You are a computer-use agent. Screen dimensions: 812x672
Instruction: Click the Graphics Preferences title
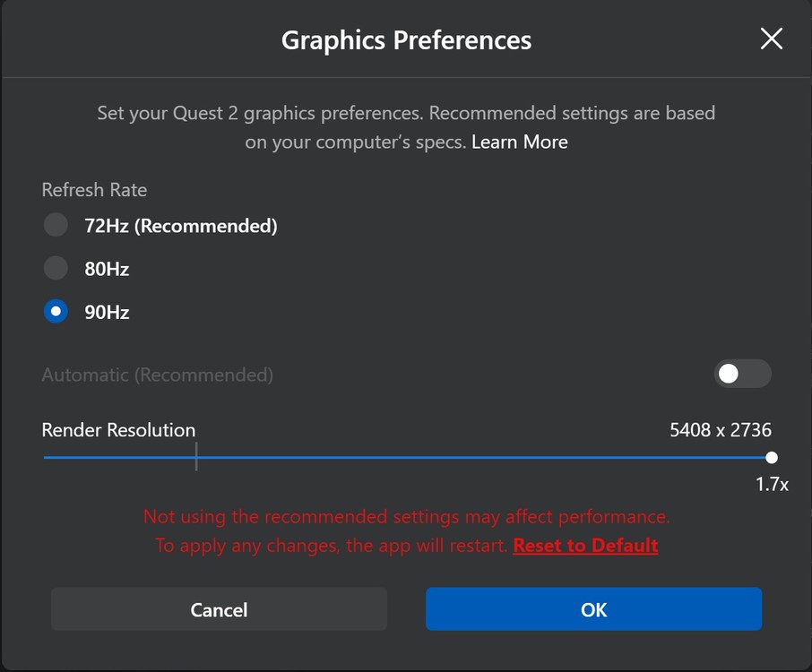(406, 40)
